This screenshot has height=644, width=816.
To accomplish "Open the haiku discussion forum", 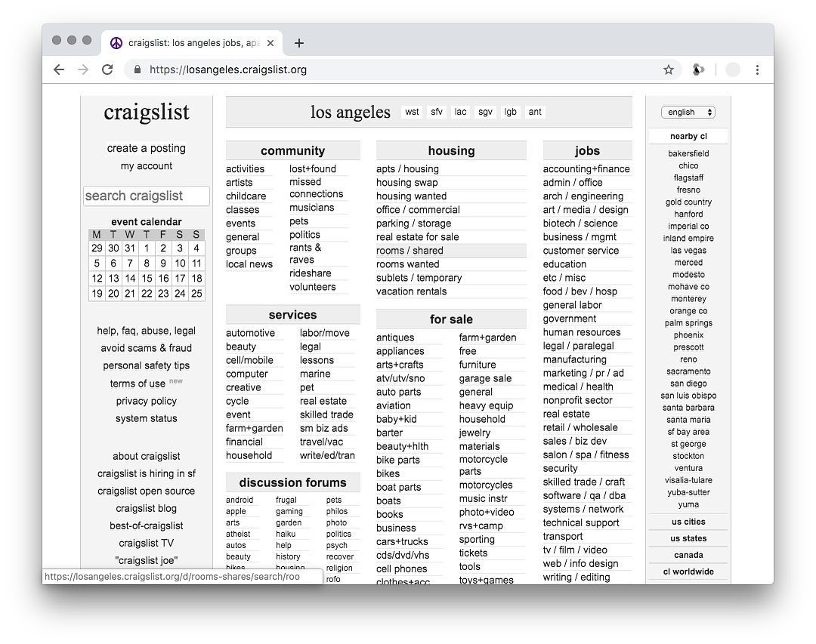I will [285, 534].
